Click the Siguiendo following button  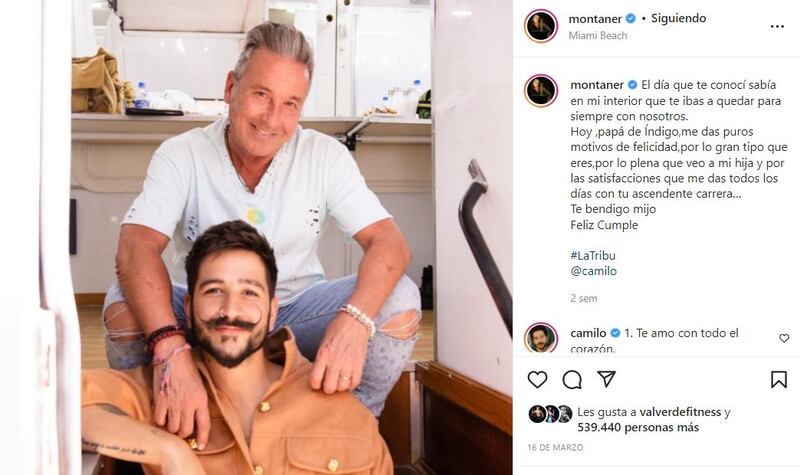(678, 18)
